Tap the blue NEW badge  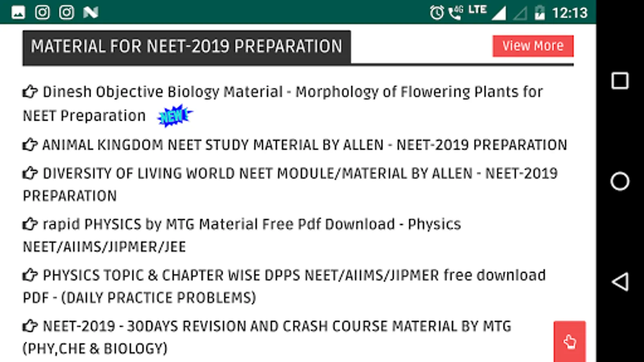pos(174,116)
